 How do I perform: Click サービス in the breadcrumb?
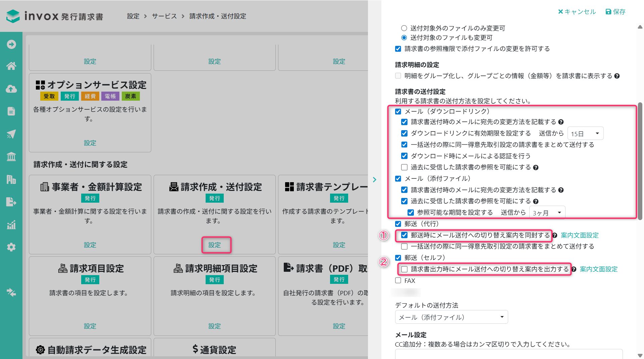point(164,16)
